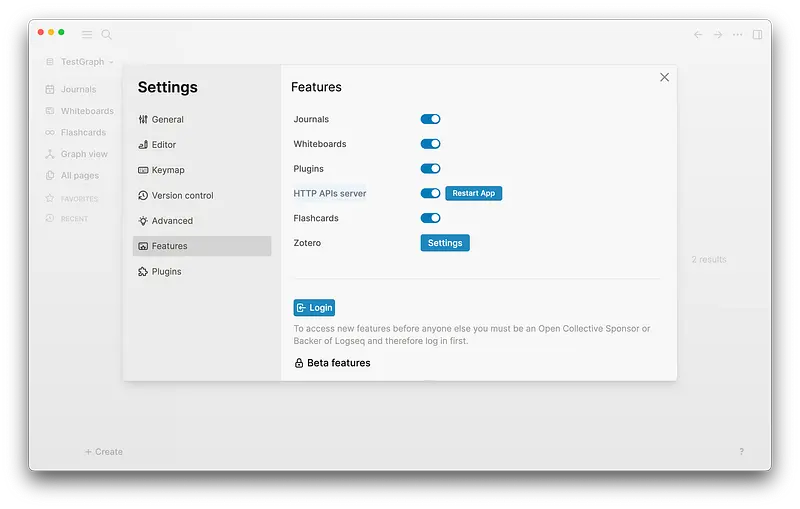Image resolution: width=800 pixels, height=509 pixels.
Task: Click the General sliders icon
Action: tap(143, 119)
